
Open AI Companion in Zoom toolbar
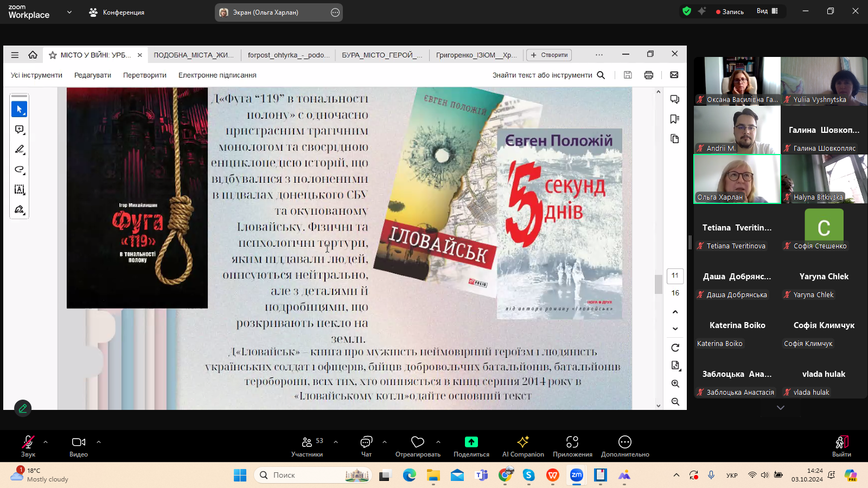(522, 446)
